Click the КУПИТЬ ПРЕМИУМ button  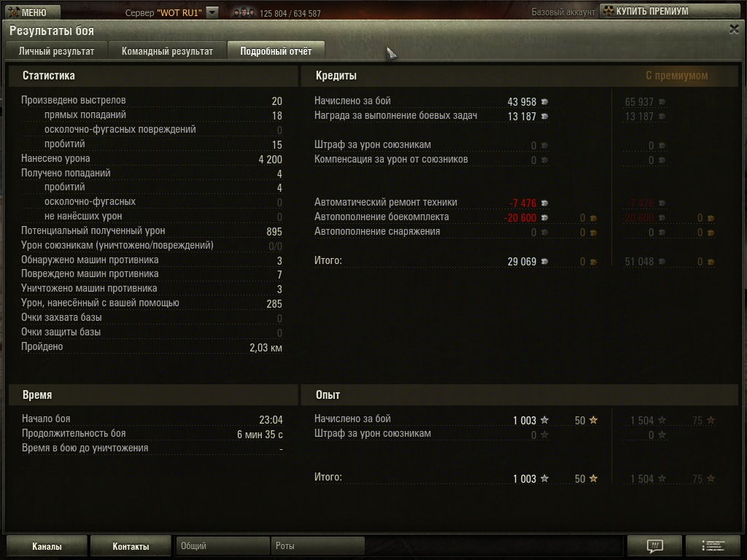[669, 11]
